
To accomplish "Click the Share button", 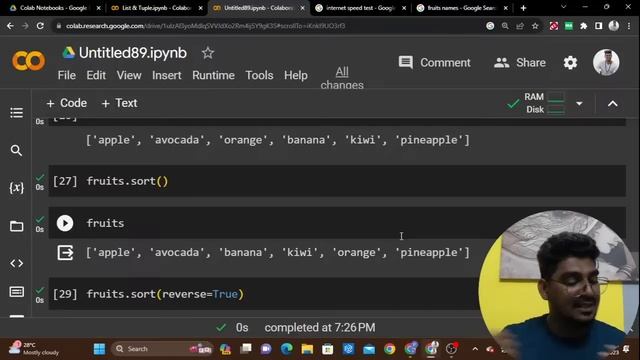I will (x=520, y=62).
